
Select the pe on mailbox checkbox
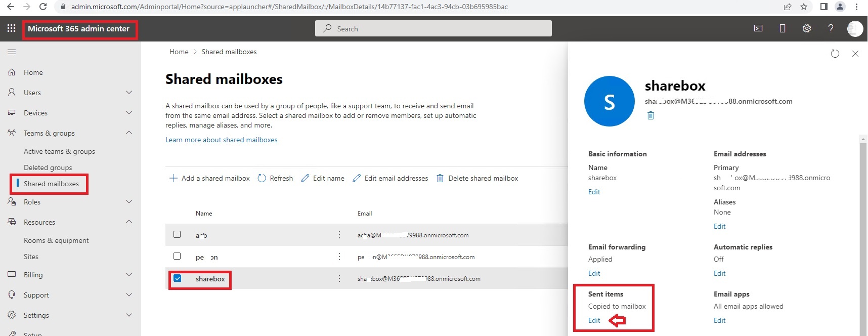click(177, 256)
